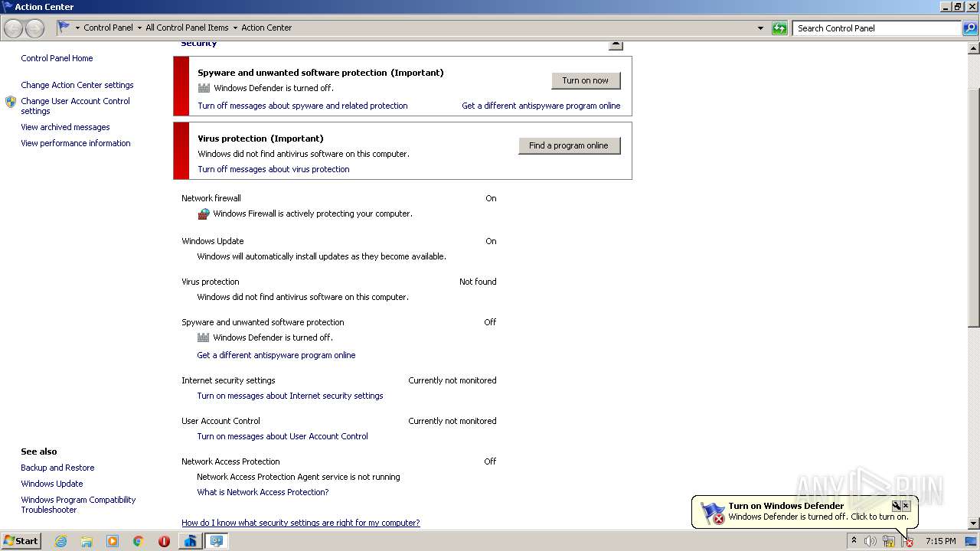The width and height of the screenshot is (980, 551).
Task: Expand Control Panel breadcrumb dropdown arrow
Action: 139,28
